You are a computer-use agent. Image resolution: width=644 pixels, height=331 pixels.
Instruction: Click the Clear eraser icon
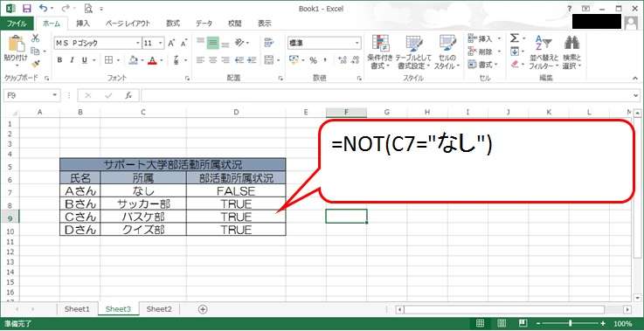click(515, 64)
